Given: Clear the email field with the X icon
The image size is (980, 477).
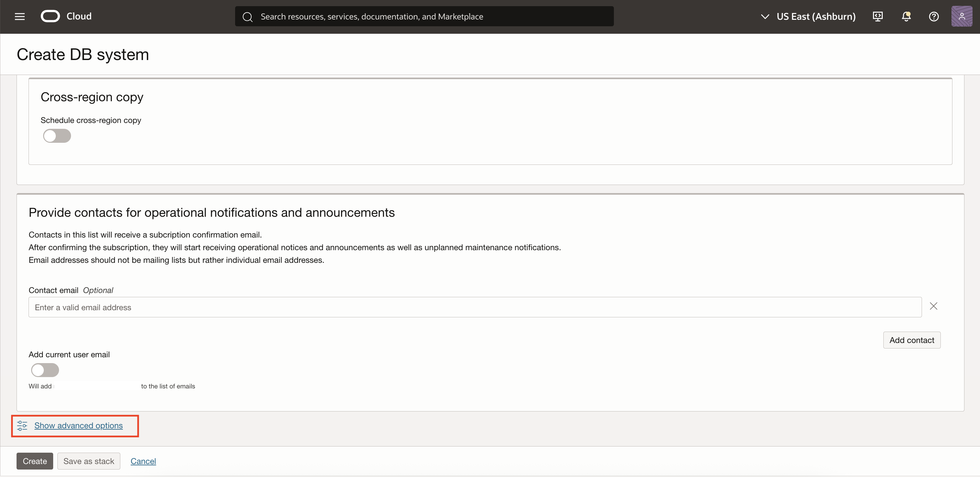Looking at the screenshot, I should 934,306.
